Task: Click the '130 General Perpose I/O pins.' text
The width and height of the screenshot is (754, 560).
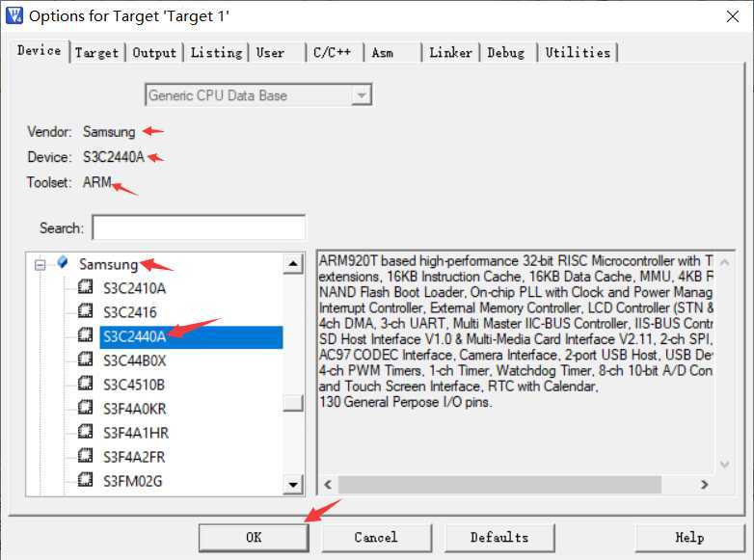Action: (405, 402)
